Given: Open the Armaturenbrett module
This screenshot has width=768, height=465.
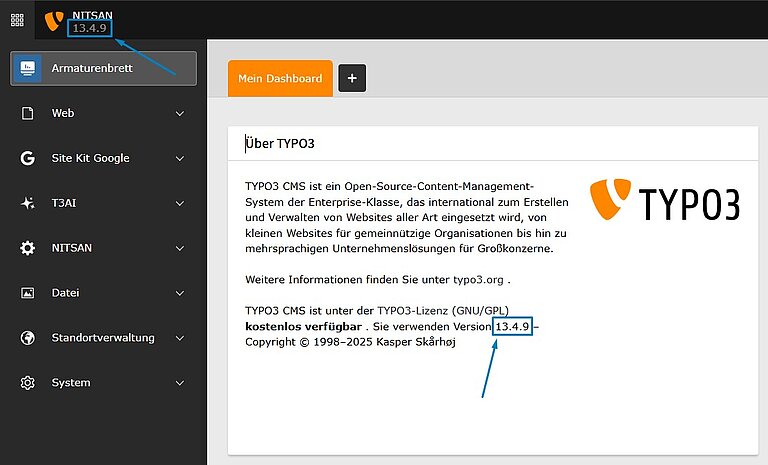Looking at the screenshot, I should click(103, 68).
